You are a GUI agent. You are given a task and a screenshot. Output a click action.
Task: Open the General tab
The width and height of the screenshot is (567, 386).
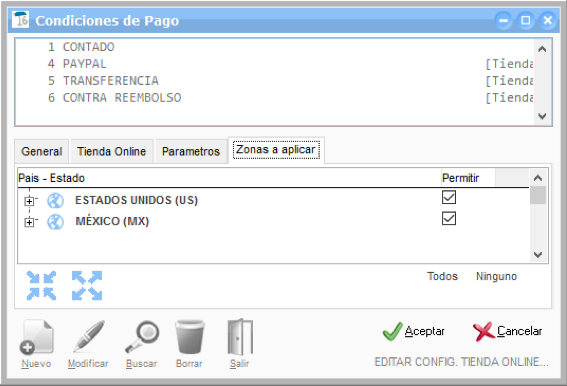tap(42, 151)
